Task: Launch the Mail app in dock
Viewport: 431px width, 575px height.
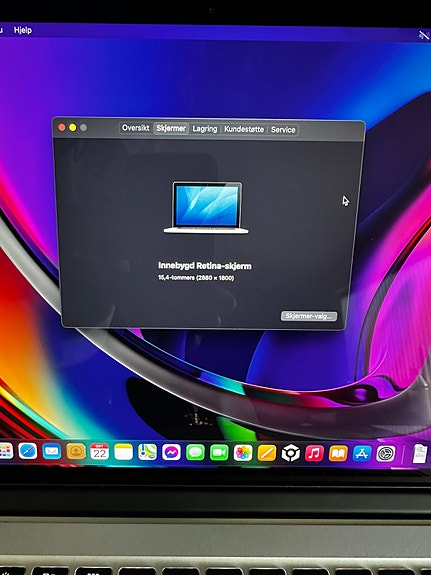Action: click(x=52, y=451)
